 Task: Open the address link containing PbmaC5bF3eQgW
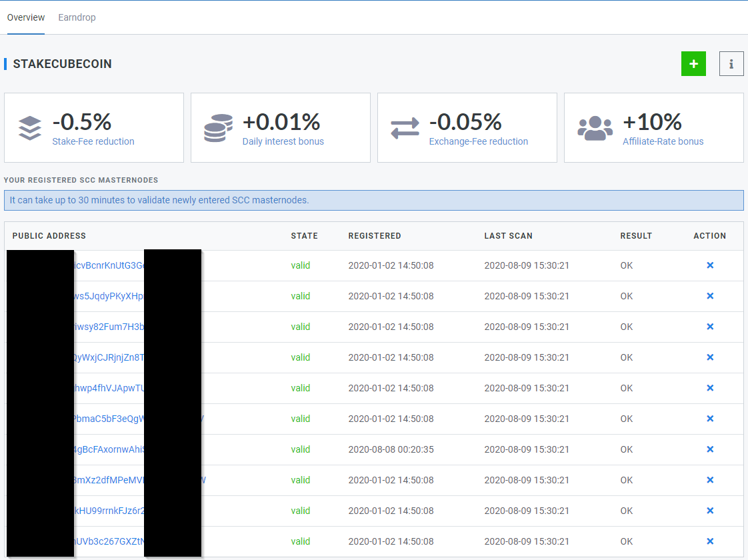tap(109, 418)
